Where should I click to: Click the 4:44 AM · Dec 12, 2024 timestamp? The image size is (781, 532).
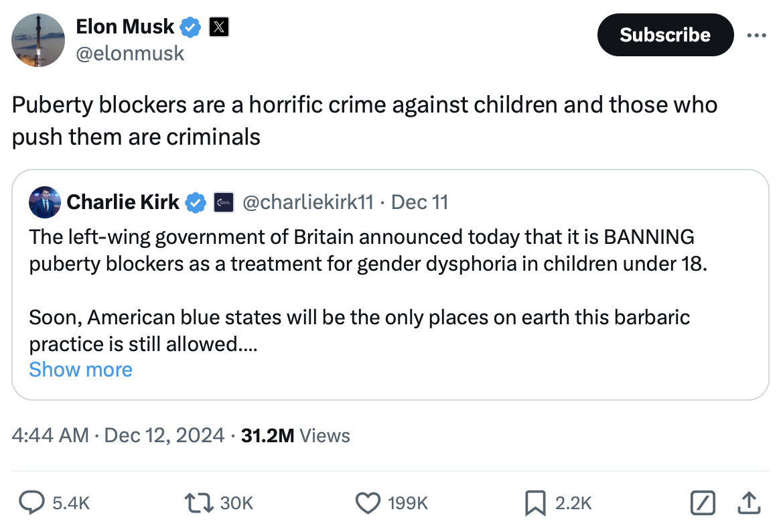tap(118, 436)
